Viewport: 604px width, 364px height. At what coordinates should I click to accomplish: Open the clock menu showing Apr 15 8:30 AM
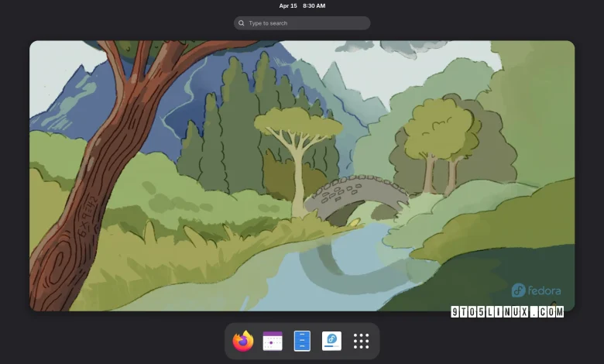[302, 5]
